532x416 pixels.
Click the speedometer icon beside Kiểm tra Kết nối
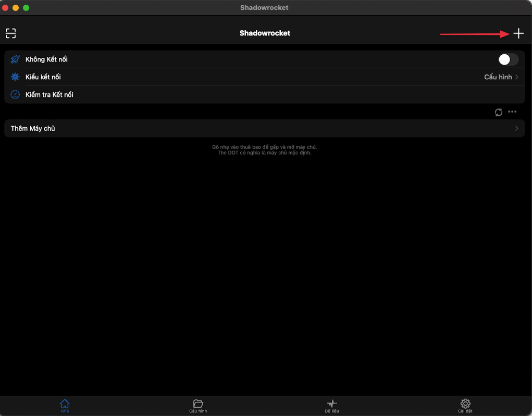[15, 94]
